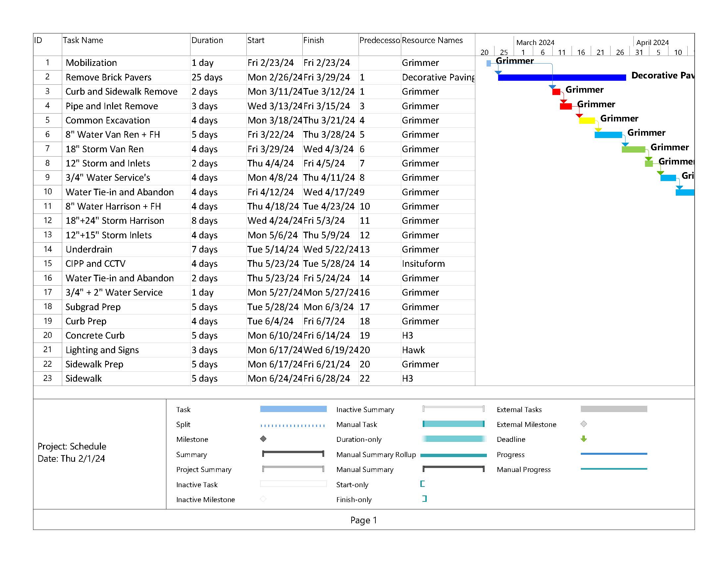Select the red Curb and Sidewalk Remove bar
This screenshot has width=728, height=563.
[556, 92]
